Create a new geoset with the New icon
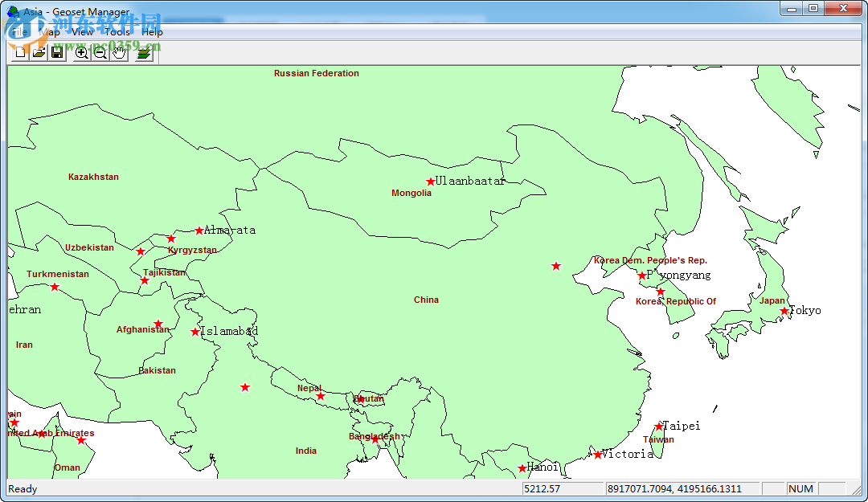 (x=18, y=51)
